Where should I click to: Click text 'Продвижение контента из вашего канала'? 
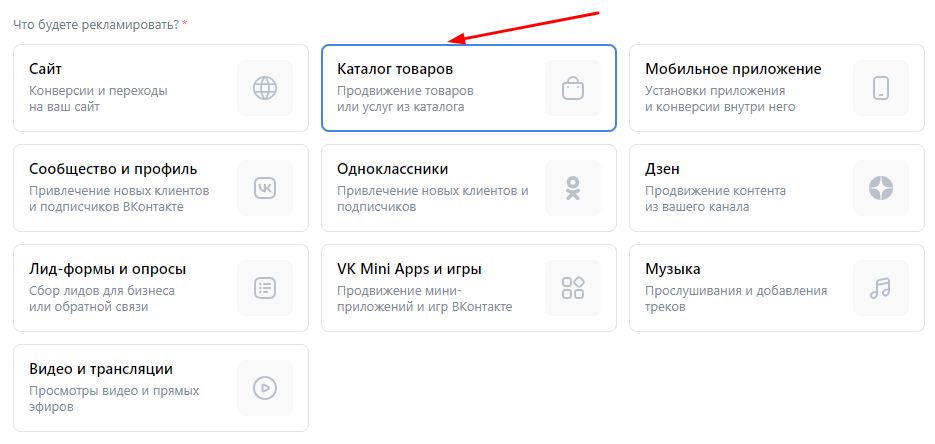pyautogui.click(x=716, y=199)
